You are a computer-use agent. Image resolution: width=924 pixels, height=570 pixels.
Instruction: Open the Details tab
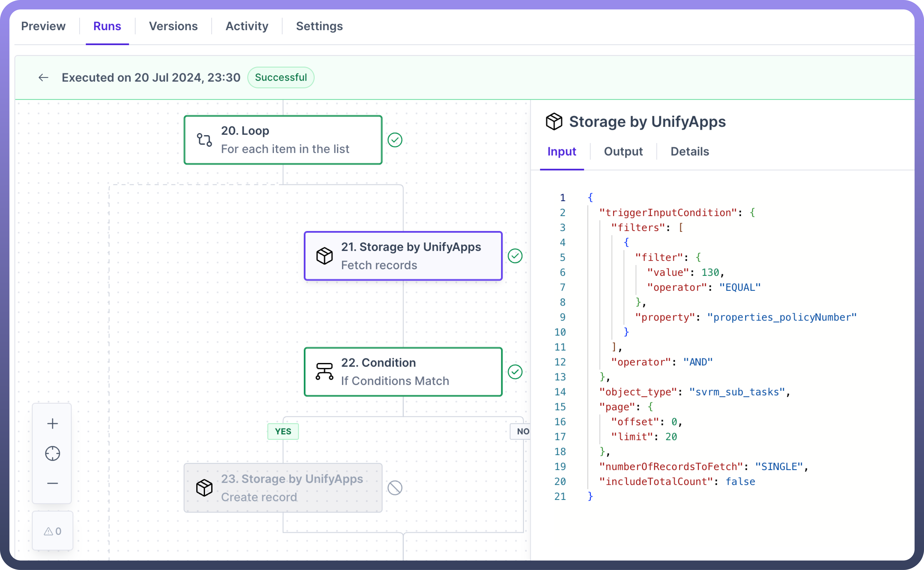(689, 152)
